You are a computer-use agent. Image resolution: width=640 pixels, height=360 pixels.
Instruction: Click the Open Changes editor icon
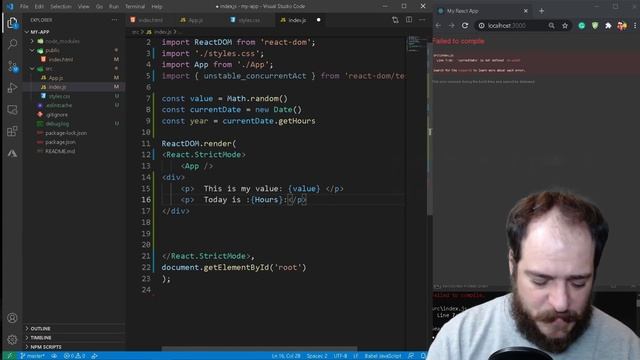tap(395, 20)
